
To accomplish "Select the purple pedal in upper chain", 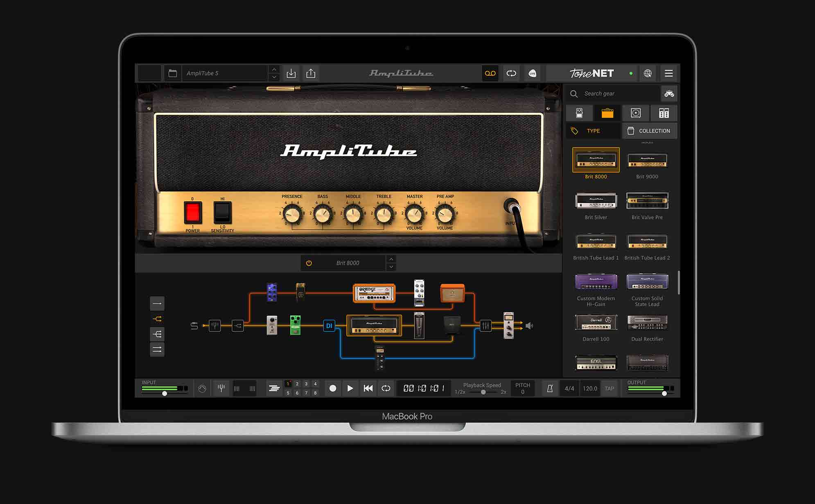I will [272, 292].
